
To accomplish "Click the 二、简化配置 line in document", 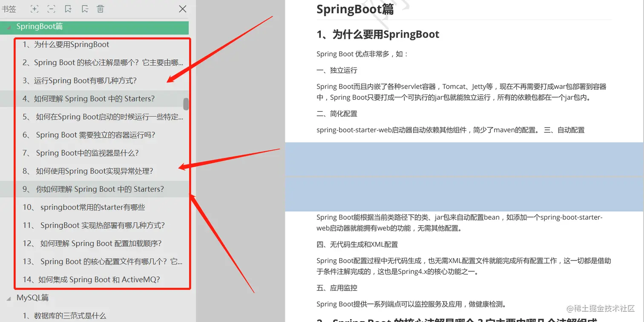I will point(337,113).
